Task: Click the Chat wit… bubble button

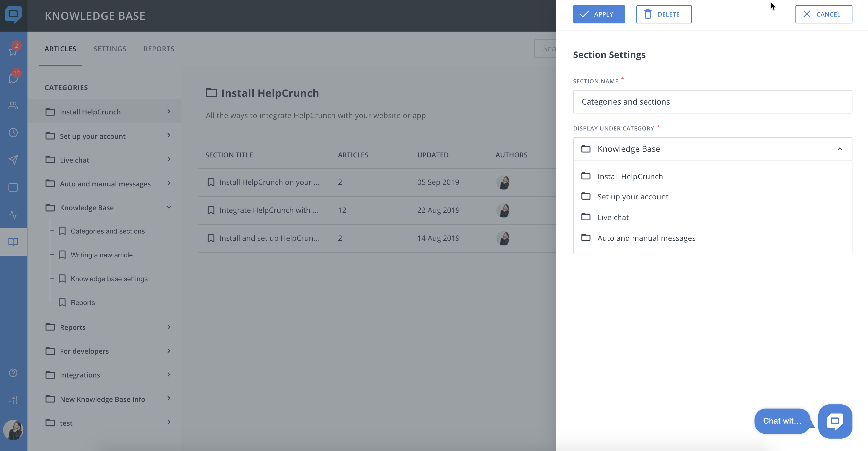Action: tap(782, 421)
